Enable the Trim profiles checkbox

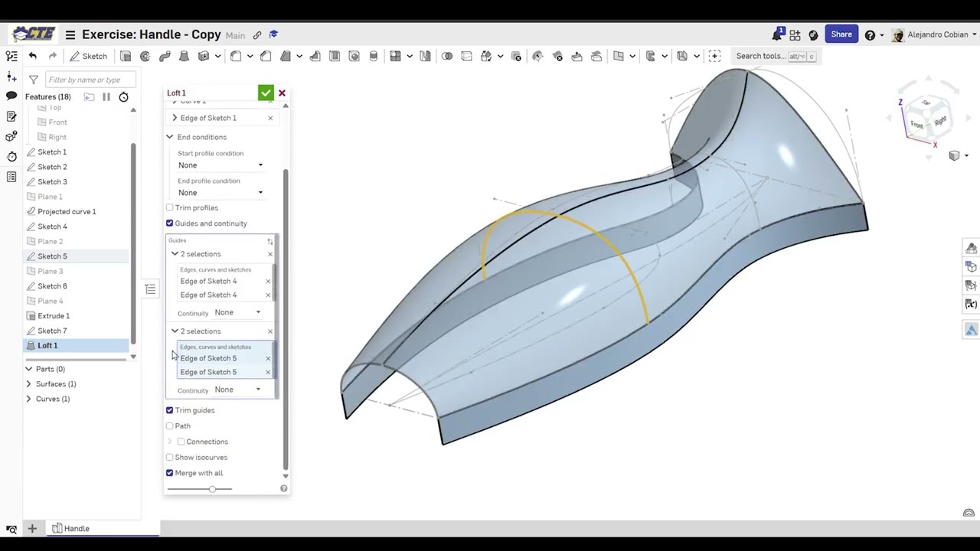(170, 207)
